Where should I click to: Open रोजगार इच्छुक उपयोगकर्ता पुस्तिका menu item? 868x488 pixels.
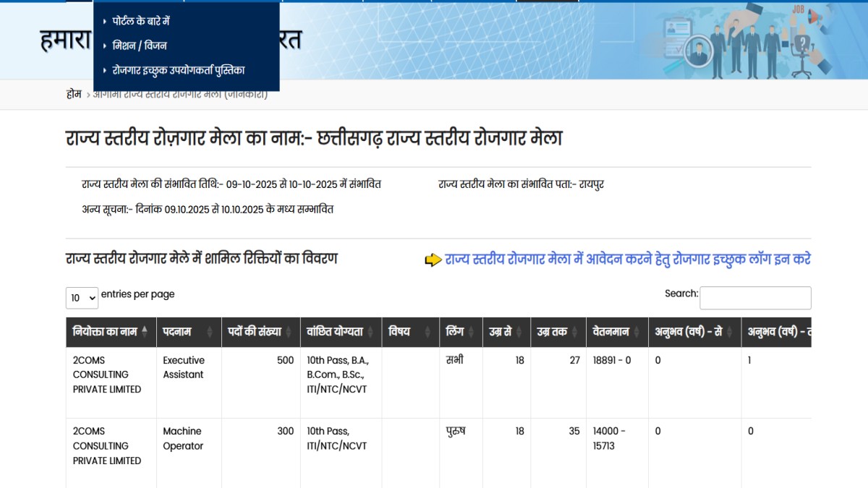click(179, 70)
